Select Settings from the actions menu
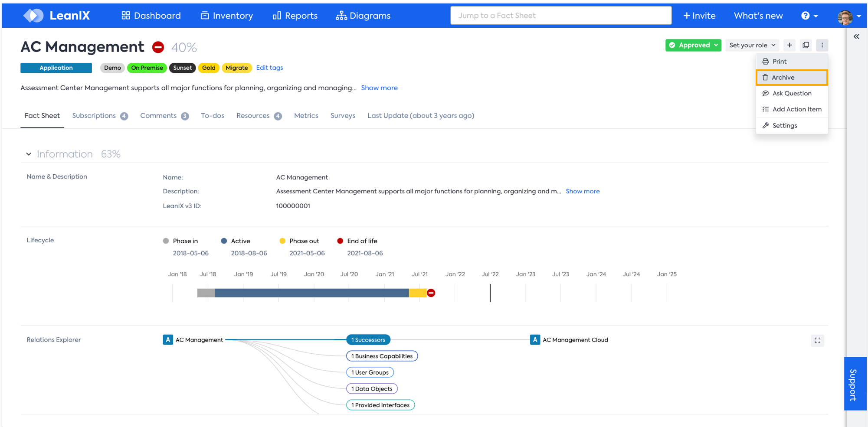 [792, 126]
